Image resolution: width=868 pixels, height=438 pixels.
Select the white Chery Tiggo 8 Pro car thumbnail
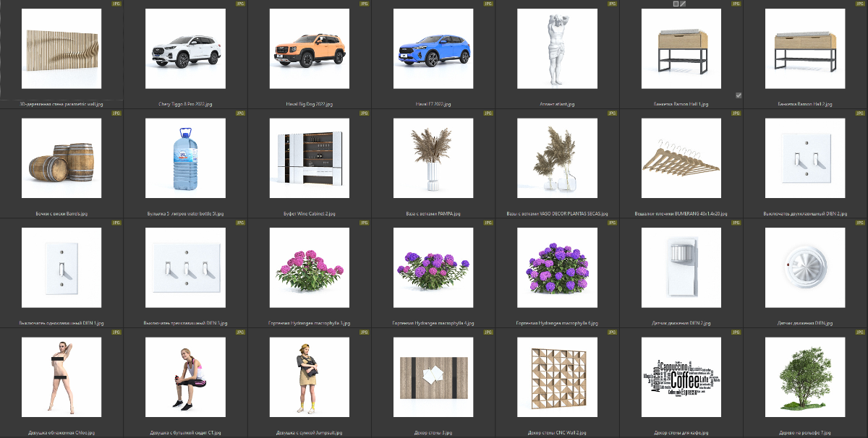click(186, 49)
